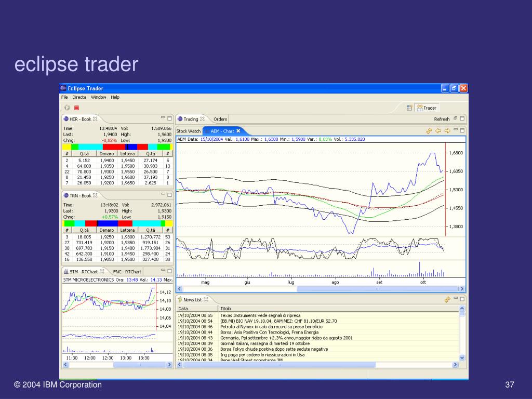The width and height of the screenshot is (532, 399).
Task: Close the HER - Book view
Action: tap(96, 119)
